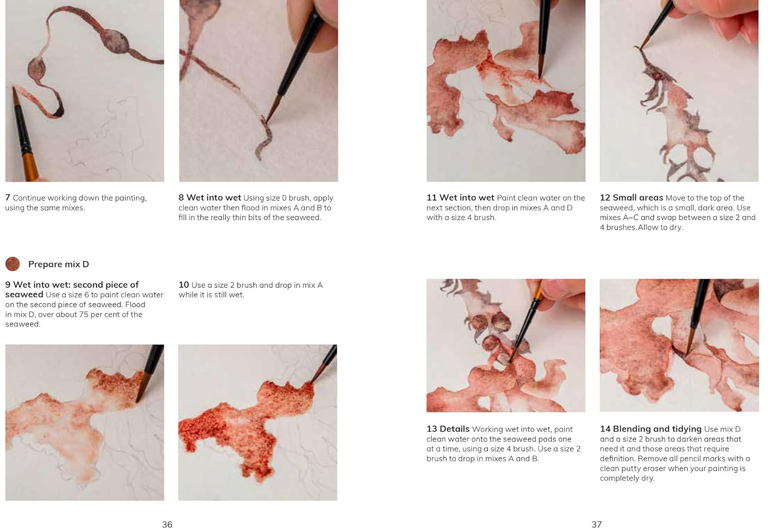Select the step 10 bright red seaweed image
Screen dimensions: 768x532
(258, 423)
